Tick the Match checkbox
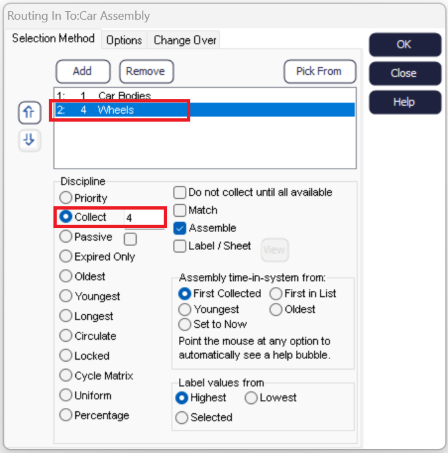The width and height of the screenshot is (448, 453). click(x=180, y=210)
